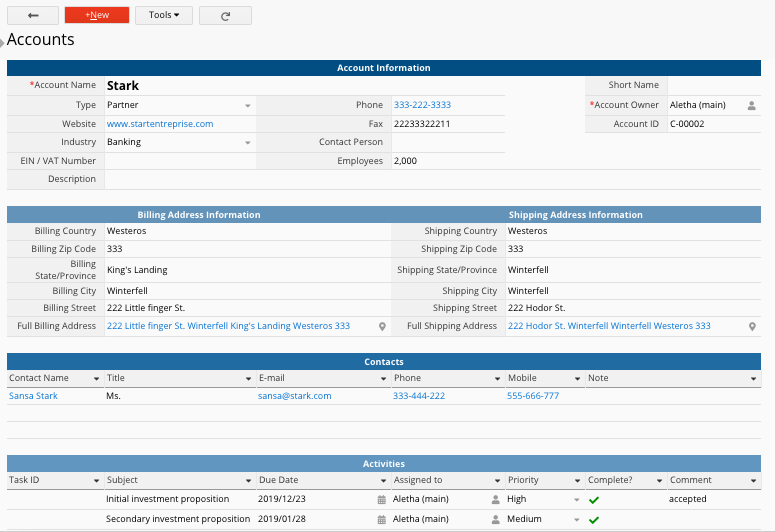Open Priority dropdown set to High

pos(576,499)
